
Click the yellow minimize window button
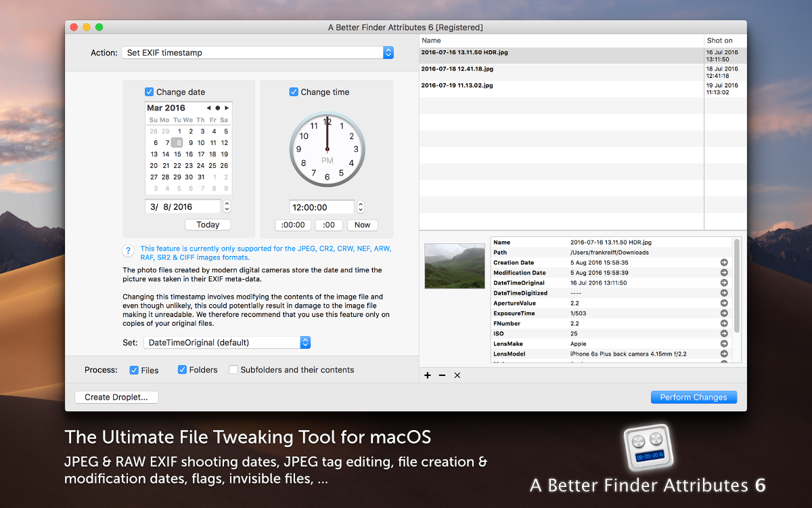(86, 27)
